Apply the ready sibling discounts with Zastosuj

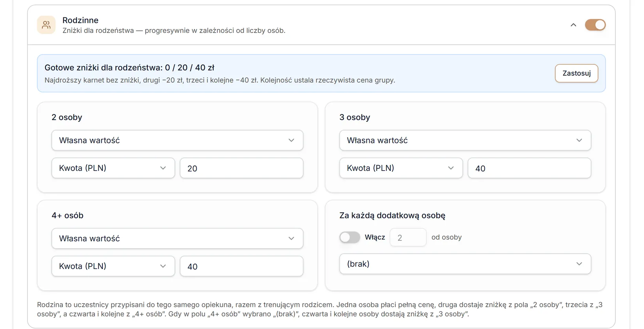576,73
